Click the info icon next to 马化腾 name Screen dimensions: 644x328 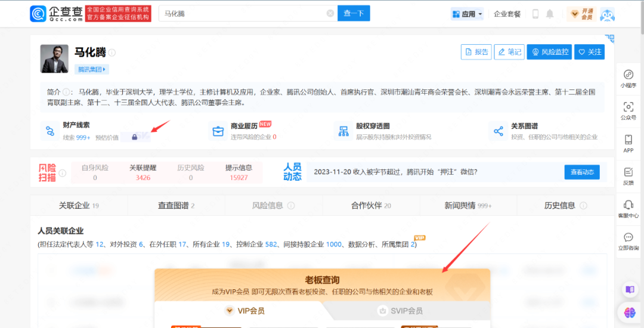click(x=112, y=52)
